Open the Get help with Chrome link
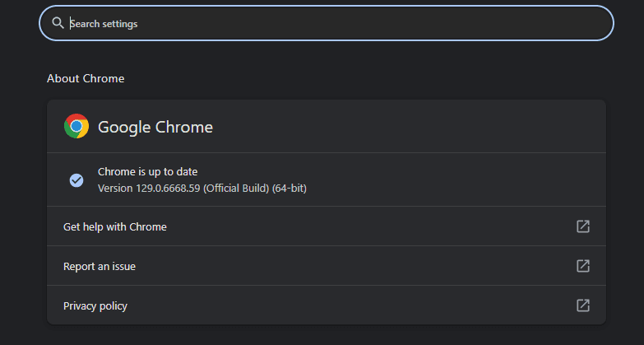Image resolution: width=644 pixels, height=345 pixels. pyautogui.click(x=327, y=226)
